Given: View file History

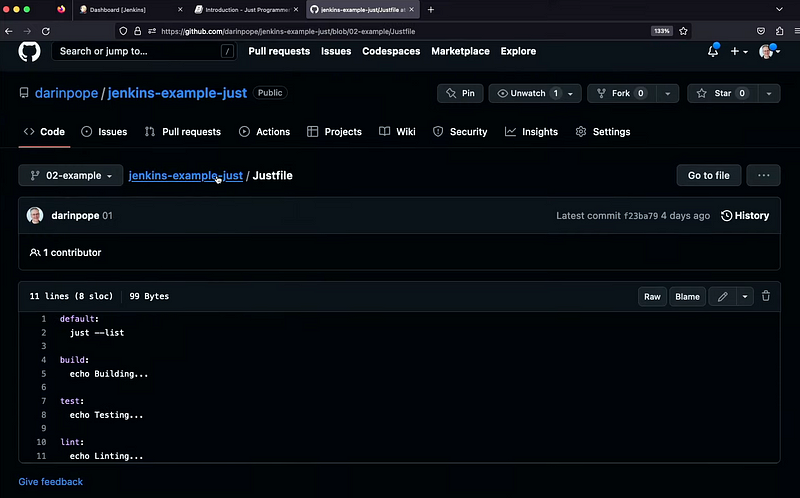Looking at the screenshot, I should (x=745, y=215).
